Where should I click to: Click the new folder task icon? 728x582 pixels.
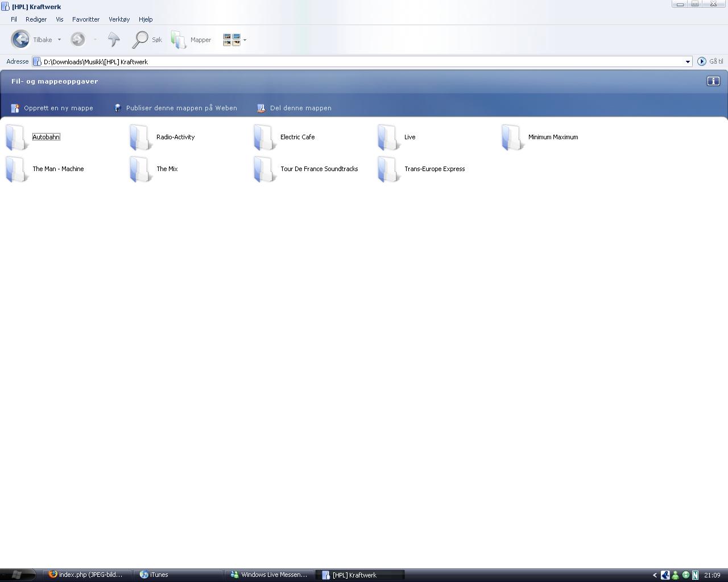click(x=15, y=108)
